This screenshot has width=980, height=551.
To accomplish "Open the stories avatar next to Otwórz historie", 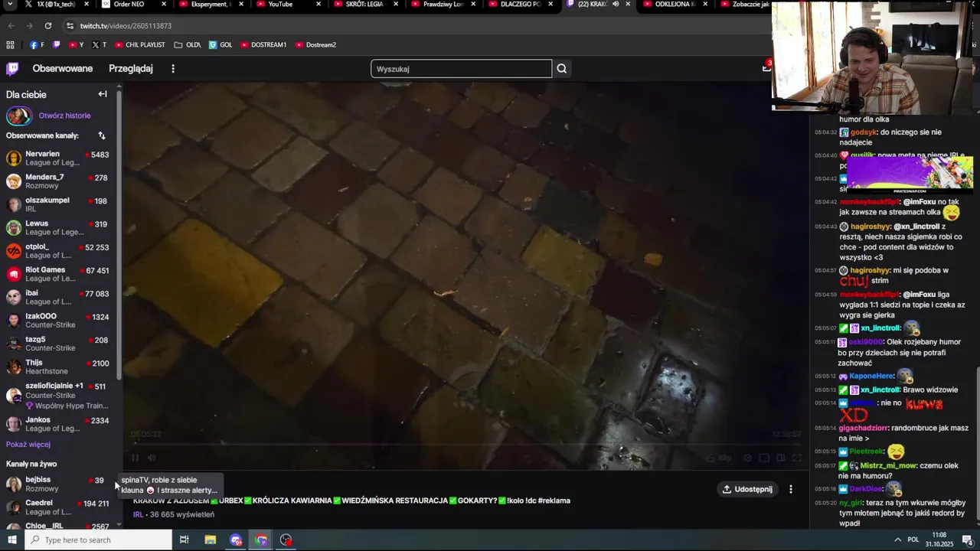I will [x=18, y=116].
